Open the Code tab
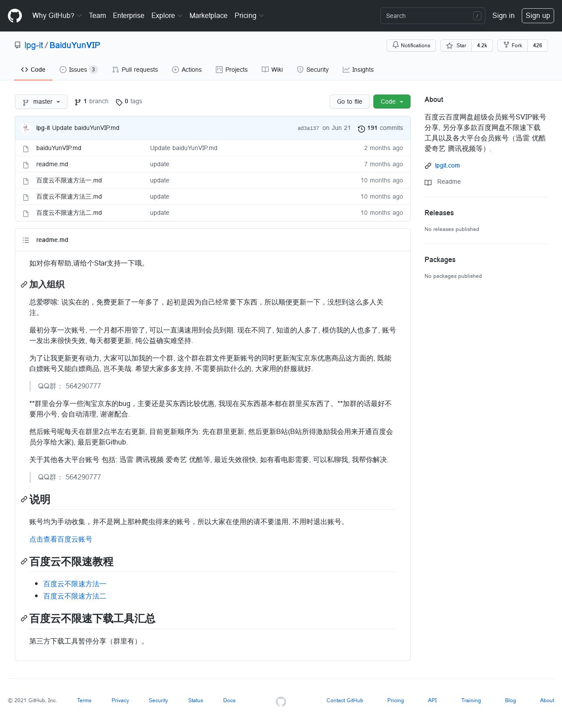 pos(33,70)
